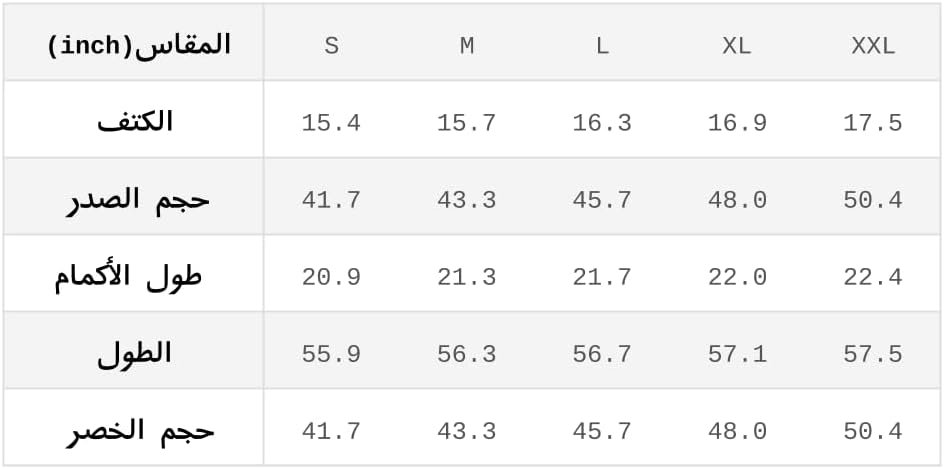Image resolution: width=944 pixels, height=469 pixels.
Task: Select the XXL size column header
Action: pos(873,46)
